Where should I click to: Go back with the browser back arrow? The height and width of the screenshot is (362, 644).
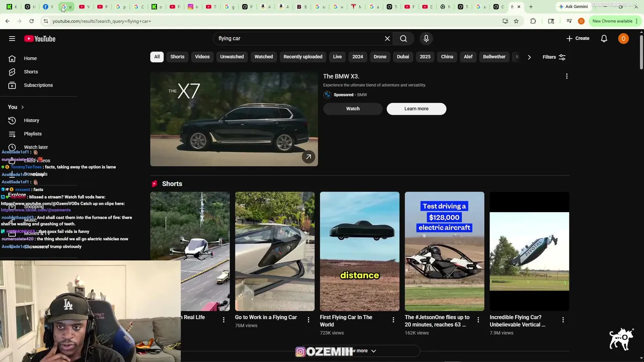click(x=7, y=21)
